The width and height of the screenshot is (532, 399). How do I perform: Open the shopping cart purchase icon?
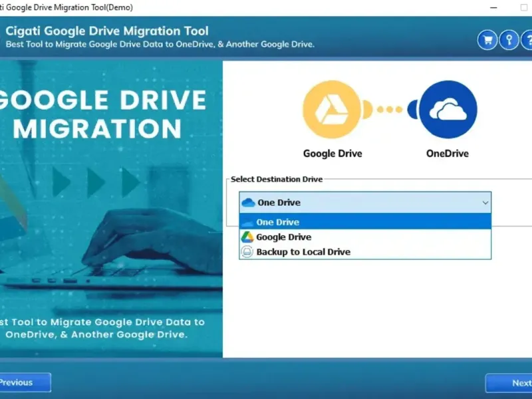point(487,40)
